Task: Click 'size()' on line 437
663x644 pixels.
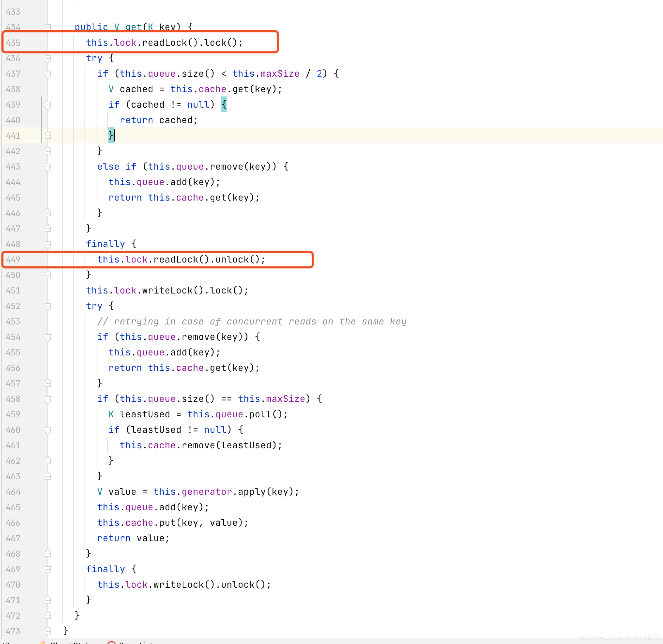Action: tap(198, 74)
